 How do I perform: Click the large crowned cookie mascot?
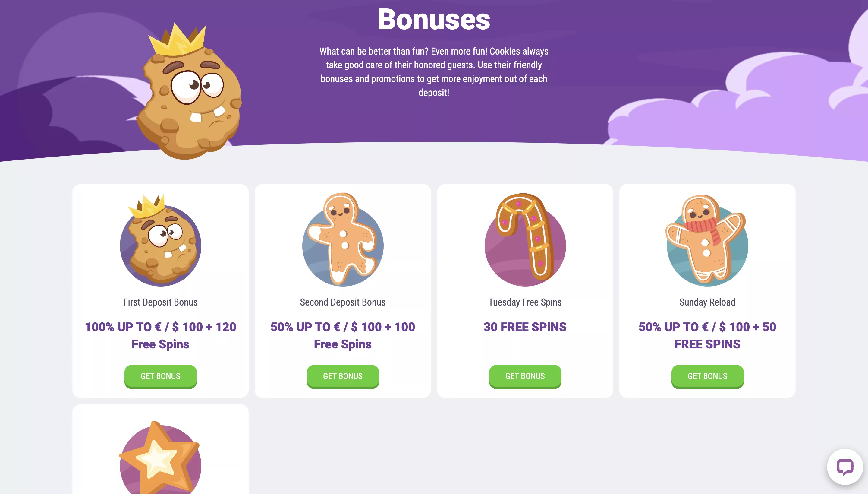pos(189,91)
